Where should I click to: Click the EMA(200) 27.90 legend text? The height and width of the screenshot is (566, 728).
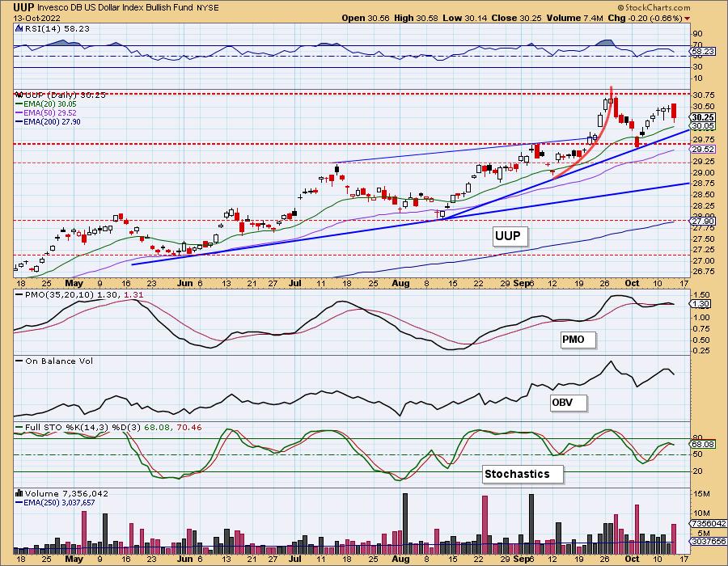[x=52, y=121]
